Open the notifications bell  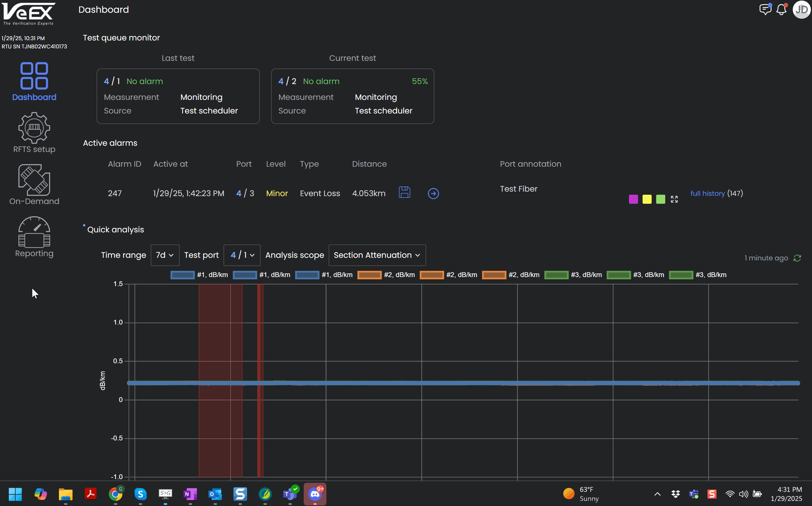781,10
